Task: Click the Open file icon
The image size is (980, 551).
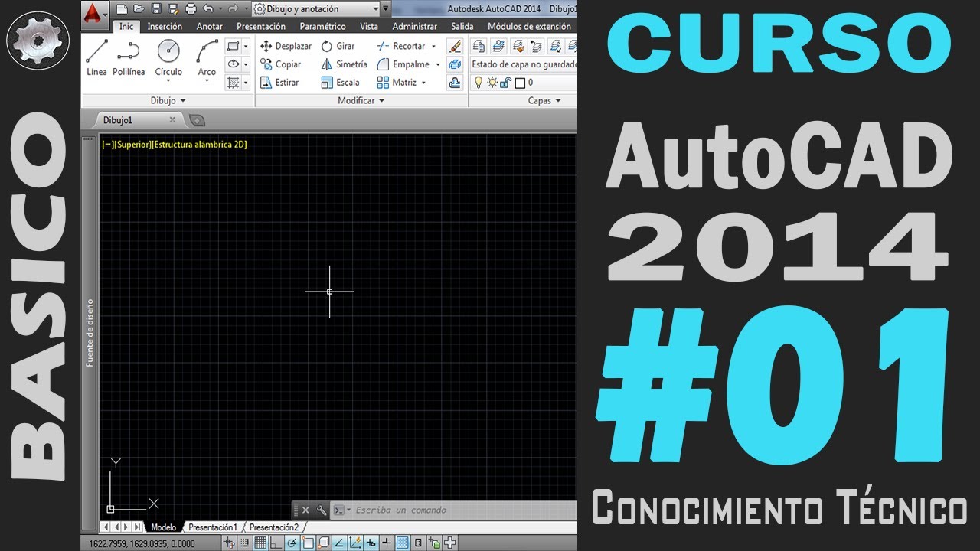Action: tap(139, 9)
